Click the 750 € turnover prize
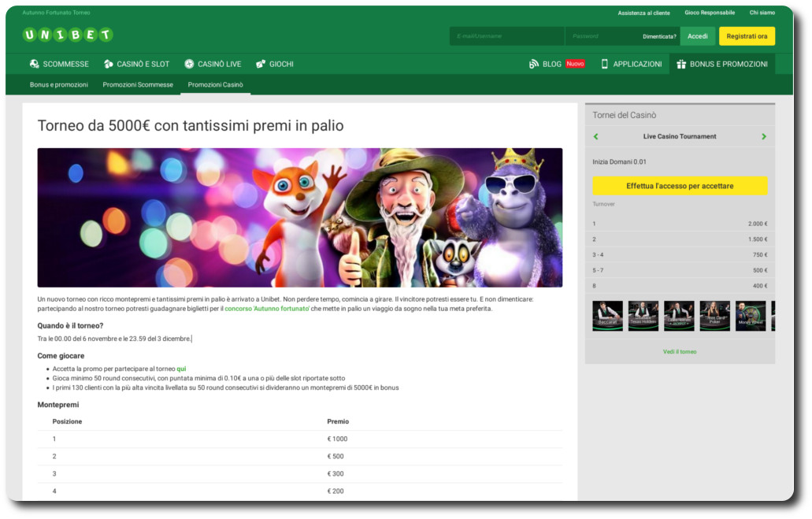Screen dimensions: 812x519 (x=760, y=255)
